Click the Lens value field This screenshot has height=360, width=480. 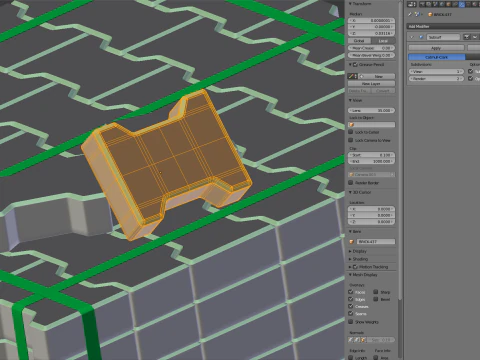pos(372,110)
